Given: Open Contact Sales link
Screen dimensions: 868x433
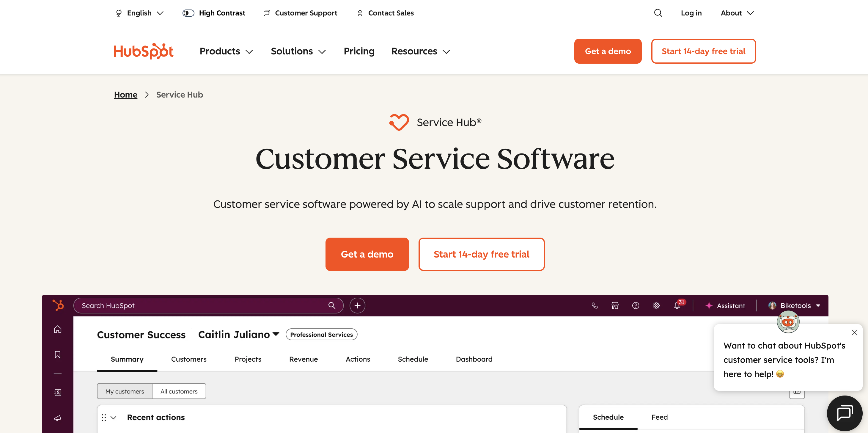Looking at the screenshot, I should 385,13.
